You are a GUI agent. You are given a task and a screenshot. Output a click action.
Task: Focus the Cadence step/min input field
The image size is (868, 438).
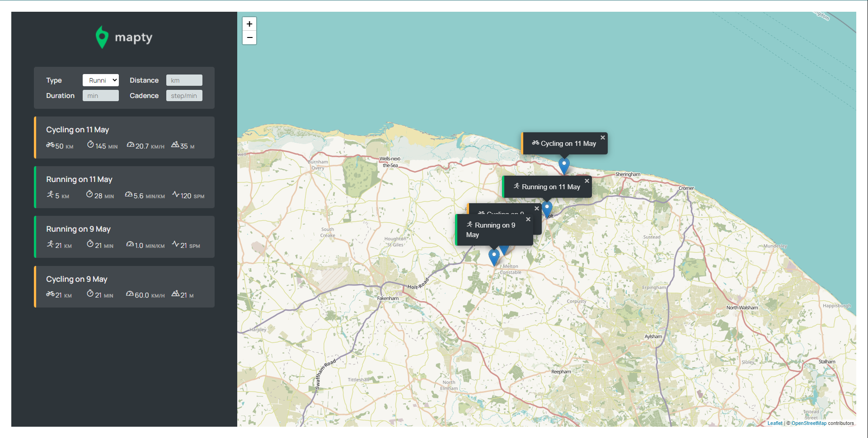[x=184, y=96]
